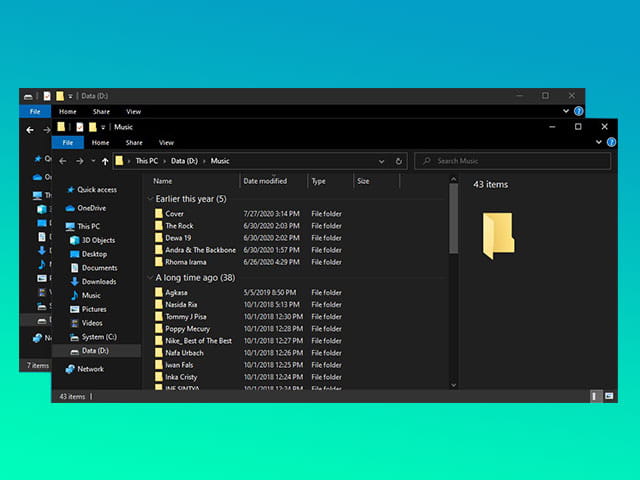Collapse the Earlier this year group
This screenshot has width=640, height=480.
(x=150, y=199)
